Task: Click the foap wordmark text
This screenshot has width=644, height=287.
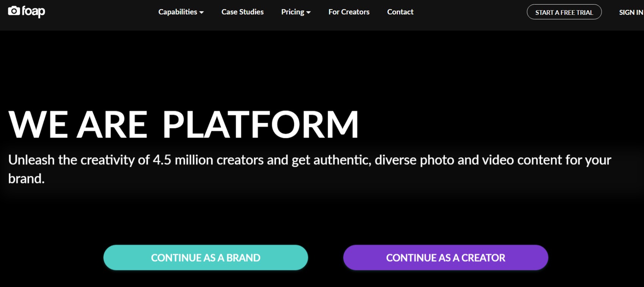Action: (x=33, y=11)
